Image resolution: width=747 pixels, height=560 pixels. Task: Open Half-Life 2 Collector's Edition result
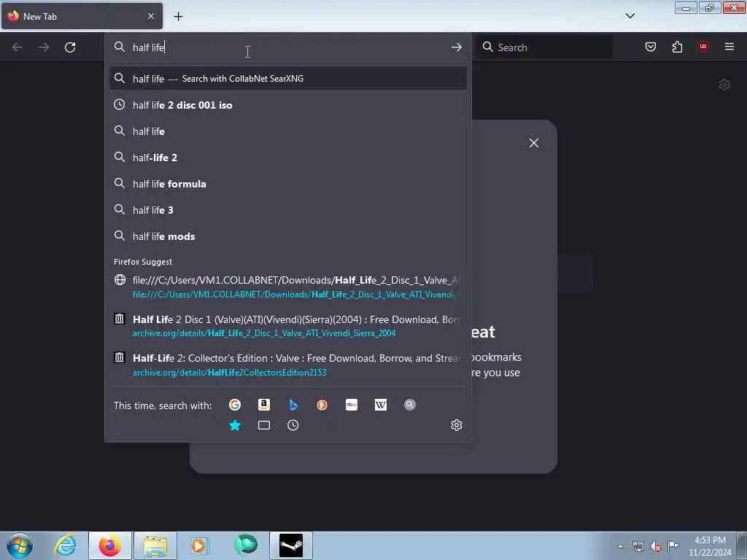(288, 365)
